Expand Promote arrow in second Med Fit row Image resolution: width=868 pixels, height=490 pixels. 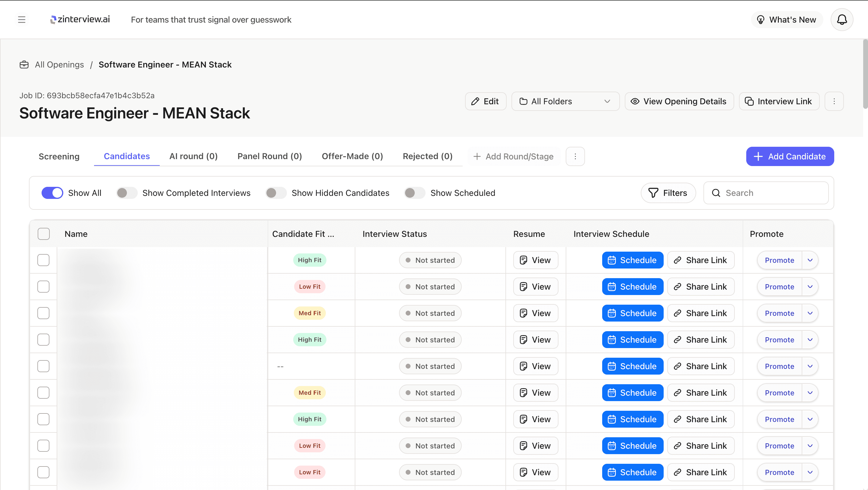tap(810, 393)
